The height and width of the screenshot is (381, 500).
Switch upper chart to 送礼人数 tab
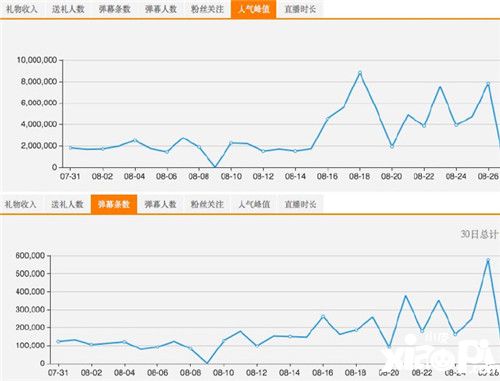coord(68,9)
